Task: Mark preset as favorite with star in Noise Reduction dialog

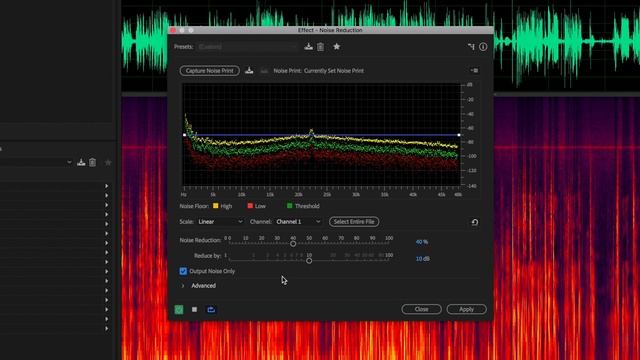Action: pos(337,47)
